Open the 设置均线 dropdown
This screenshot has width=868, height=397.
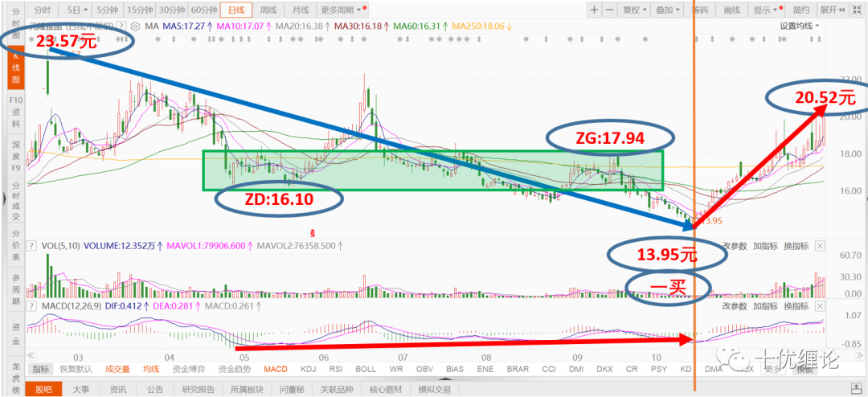800,26
